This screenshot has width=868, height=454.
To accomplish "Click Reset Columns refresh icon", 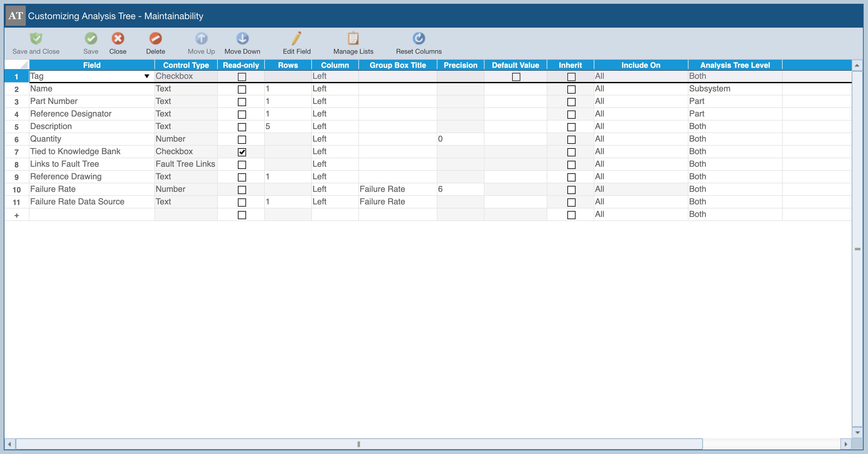I will (x=419, y=38).
